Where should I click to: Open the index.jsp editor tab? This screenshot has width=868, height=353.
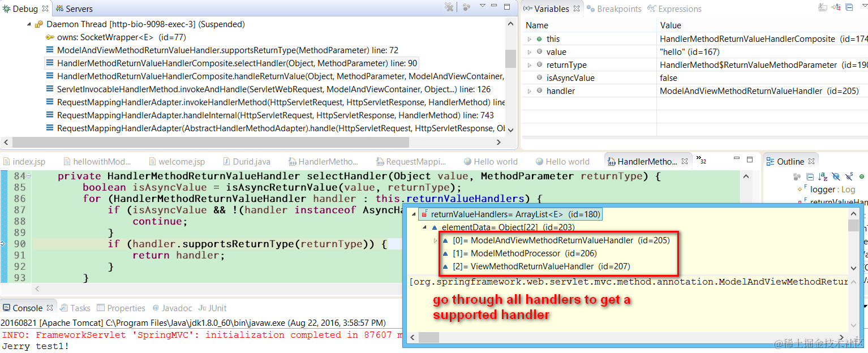point(24,162)
